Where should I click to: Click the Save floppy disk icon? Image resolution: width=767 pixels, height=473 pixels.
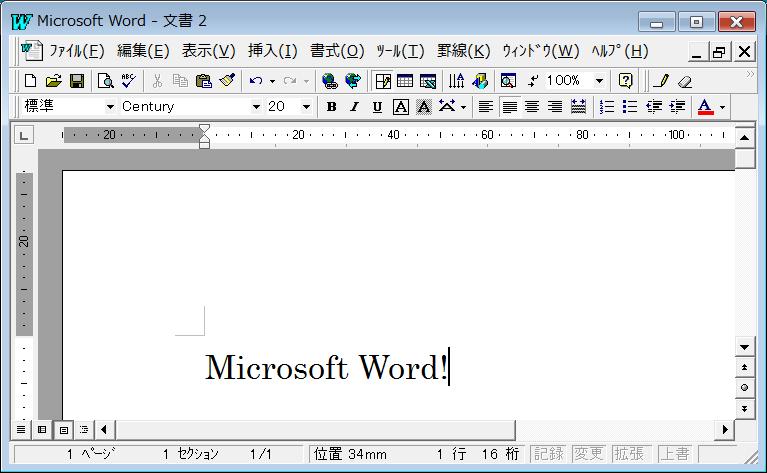coord(77,81)
